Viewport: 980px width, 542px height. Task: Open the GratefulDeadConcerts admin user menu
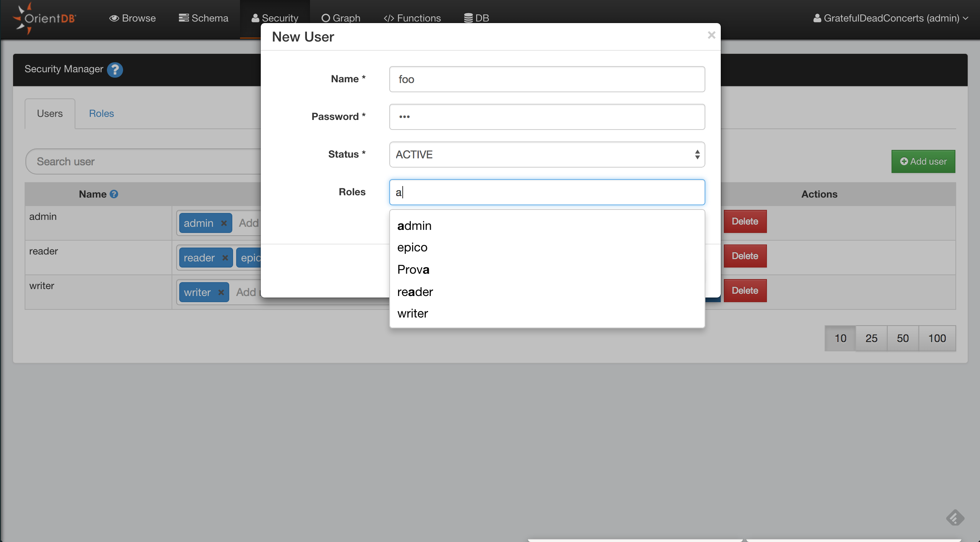point(890,18)
